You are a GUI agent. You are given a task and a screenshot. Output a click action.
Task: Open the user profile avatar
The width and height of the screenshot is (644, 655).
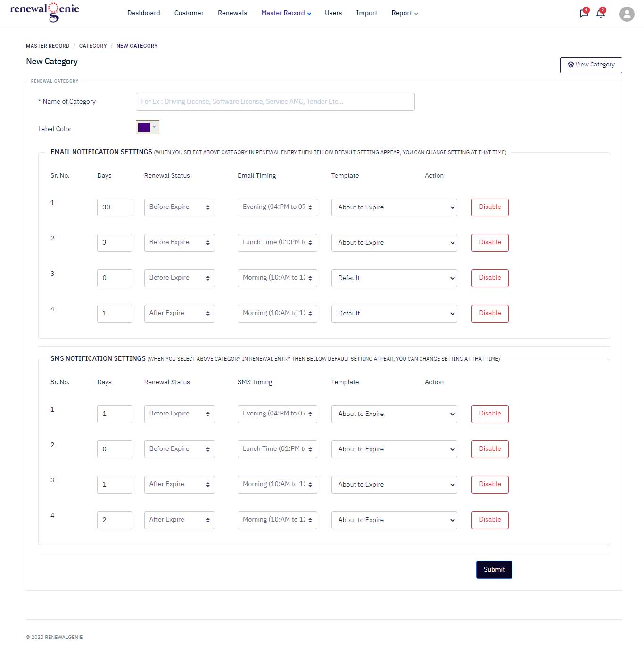(x=627, y=14)
